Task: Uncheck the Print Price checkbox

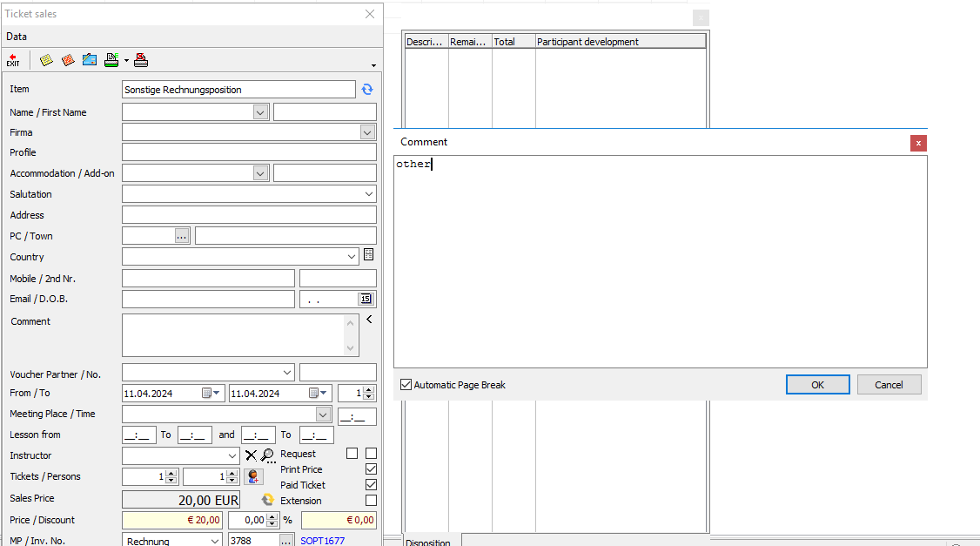Action: [x=372, y=469]
